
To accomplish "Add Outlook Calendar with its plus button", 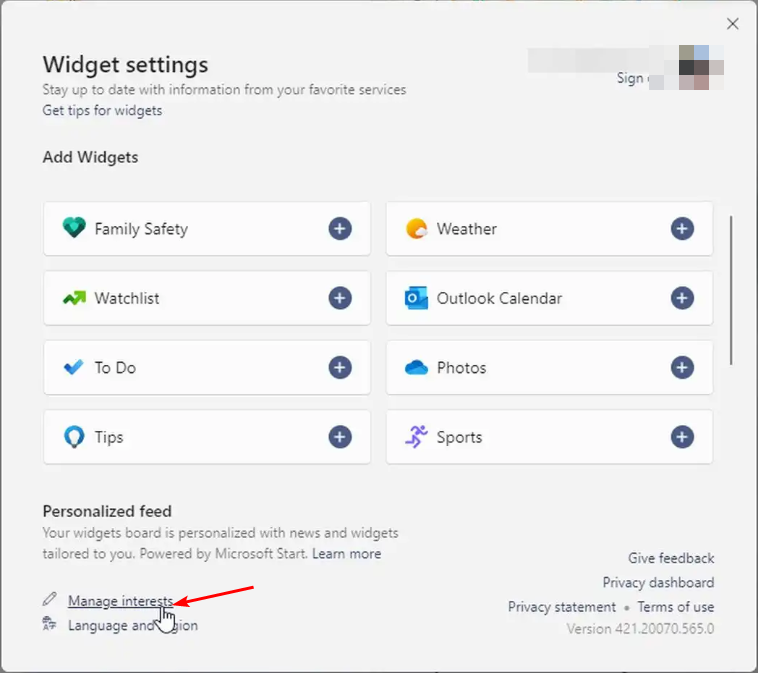I will pos(682,298).
